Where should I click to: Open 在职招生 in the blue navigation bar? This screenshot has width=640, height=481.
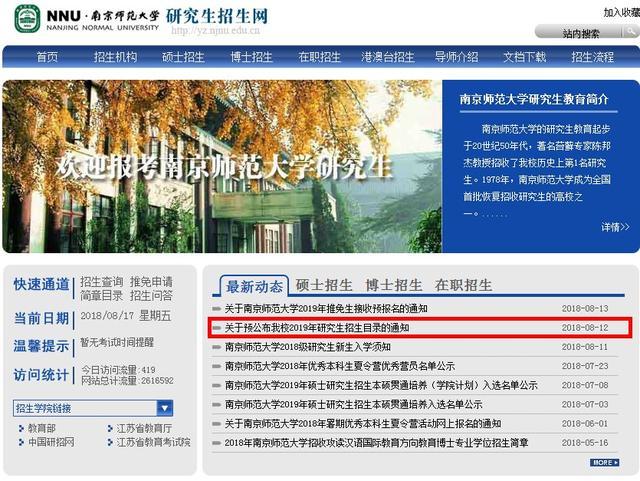coord(320,57)
